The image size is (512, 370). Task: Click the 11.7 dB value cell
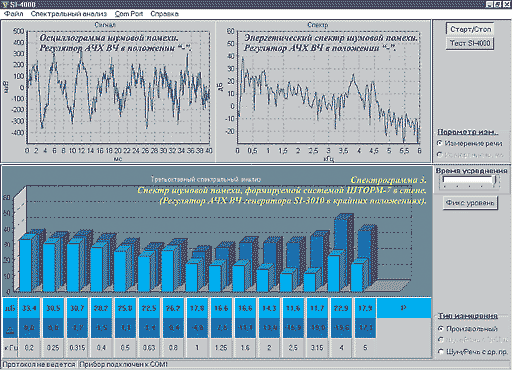click(317, 308)
